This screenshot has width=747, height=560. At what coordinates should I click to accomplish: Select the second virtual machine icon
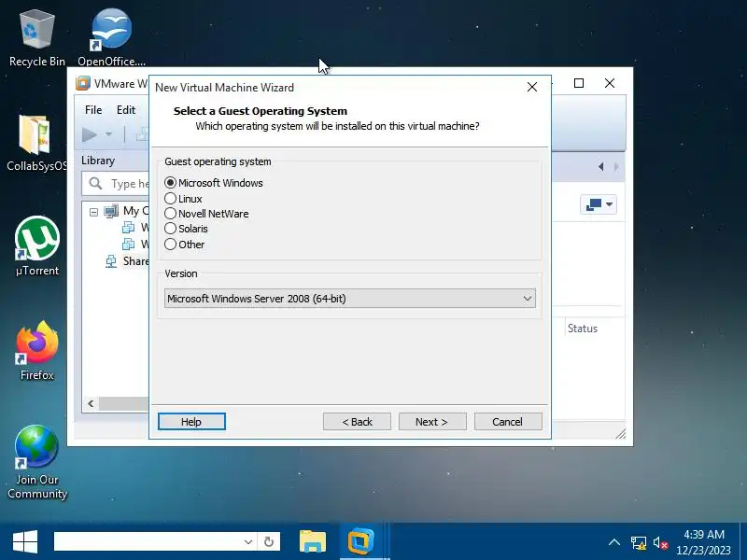click(128, 245)
